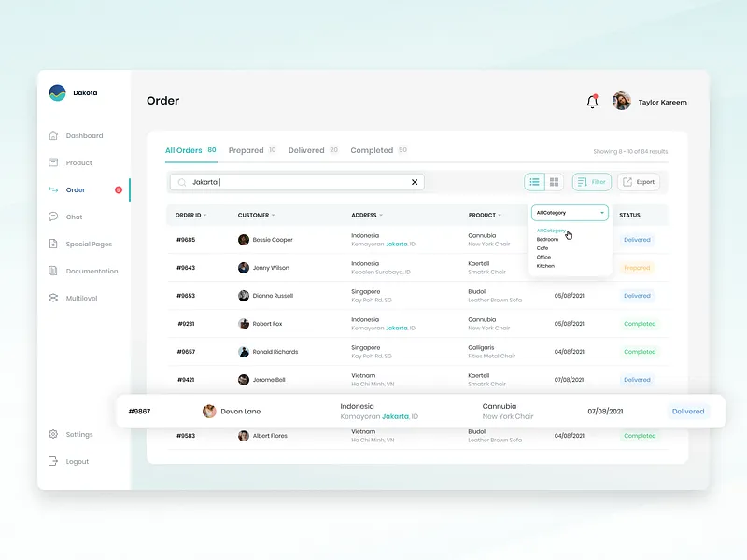Switch to the All Orders tab
The image size is (747, 560).
[x=190, y=150]
